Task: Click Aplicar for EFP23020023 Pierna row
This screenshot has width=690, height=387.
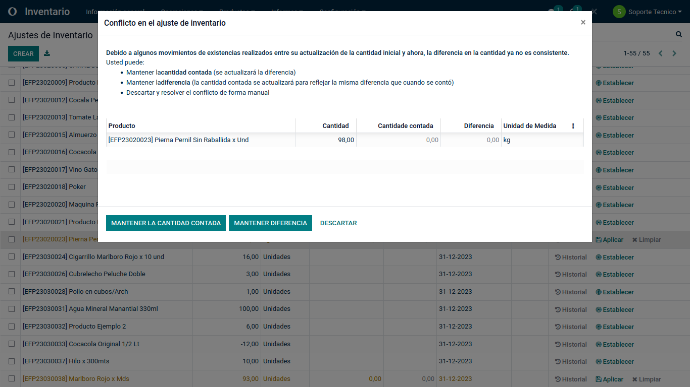Action: pos(609,240)
